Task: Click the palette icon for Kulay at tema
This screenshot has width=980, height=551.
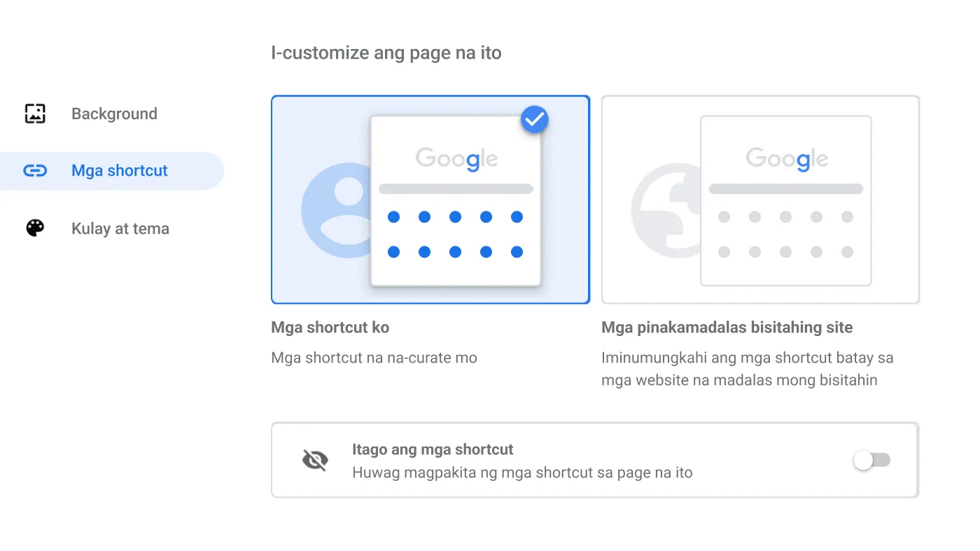Action: coord(34,228)
